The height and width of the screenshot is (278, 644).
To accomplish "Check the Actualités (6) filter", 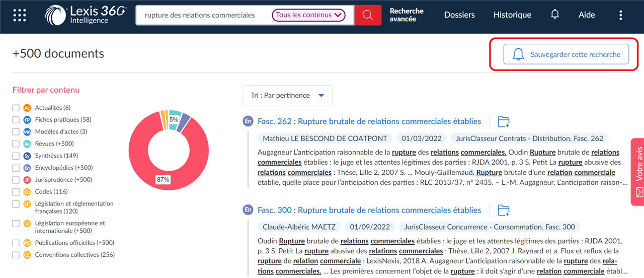I will click(16, 108).
